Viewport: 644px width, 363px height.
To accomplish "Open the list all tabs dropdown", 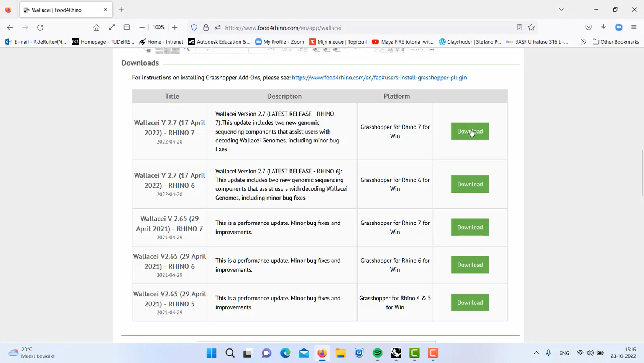I will tap(561, 9).
